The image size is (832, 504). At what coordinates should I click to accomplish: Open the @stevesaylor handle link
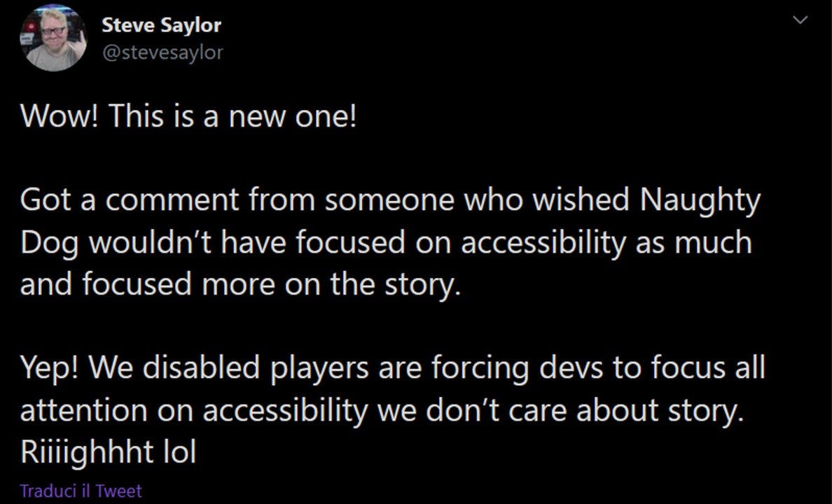162,52
